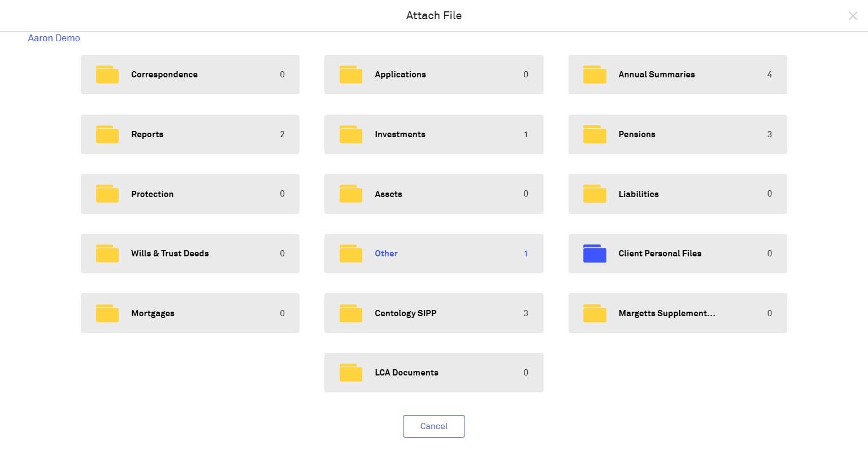868x450 pixels.
Task: Click the Mortgages folder icon
Action: (x=107, y=313)
